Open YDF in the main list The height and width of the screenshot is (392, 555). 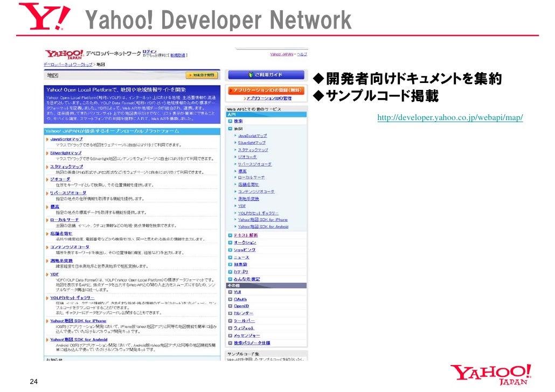pos(54,274)
